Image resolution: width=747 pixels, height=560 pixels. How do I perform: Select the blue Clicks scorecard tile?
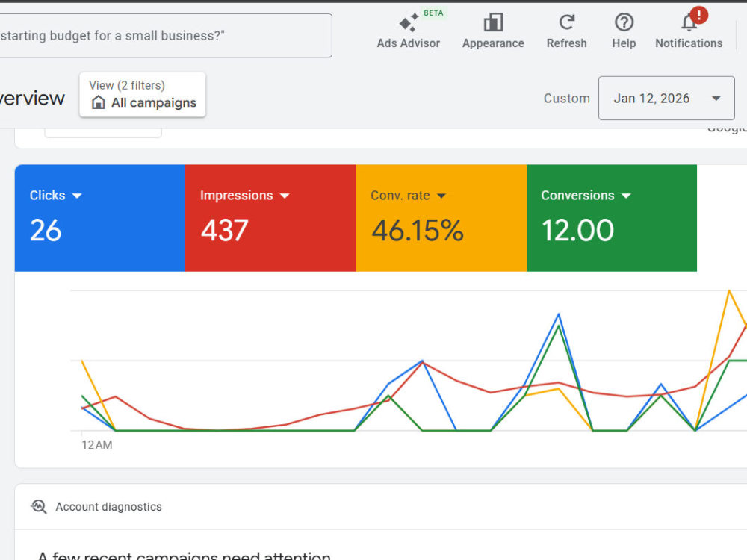point(100,218)
